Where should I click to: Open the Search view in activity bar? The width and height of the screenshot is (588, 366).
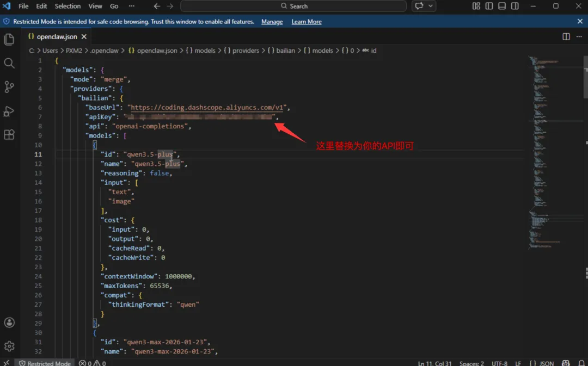pos(9,63)
